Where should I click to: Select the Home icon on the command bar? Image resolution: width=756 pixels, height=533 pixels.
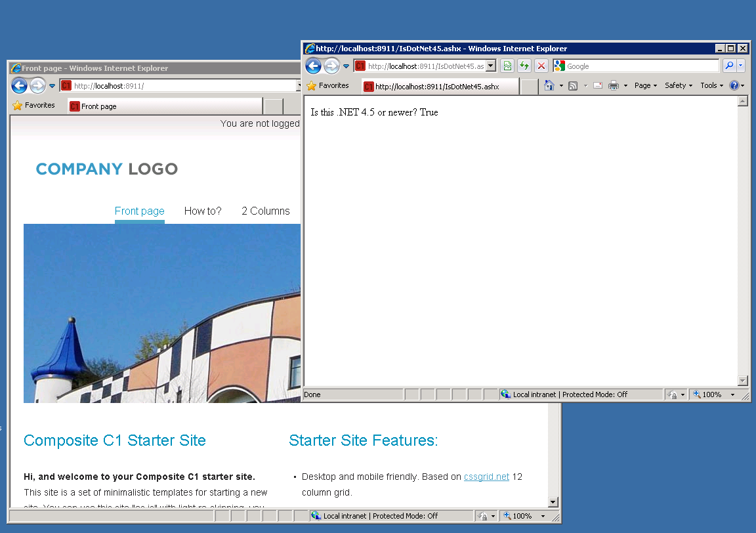coord(549,85)
